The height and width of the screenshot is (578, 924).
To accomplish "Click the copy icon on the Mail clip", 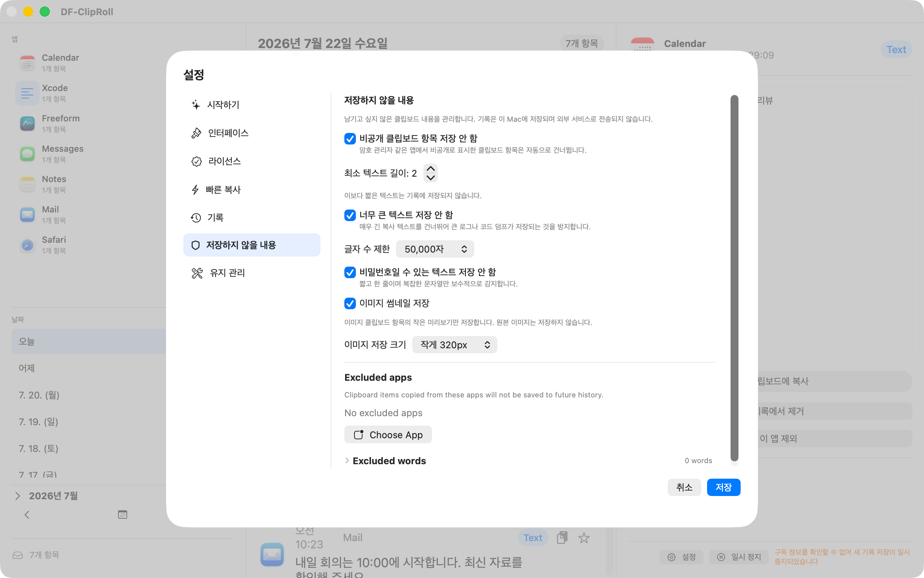I will click(x=562, y=538).
